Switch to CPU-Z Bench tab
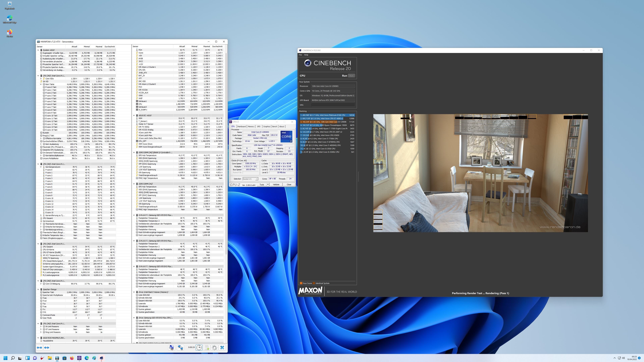Image resolution: width=644 pixels, height=362 pixels. 275,126
